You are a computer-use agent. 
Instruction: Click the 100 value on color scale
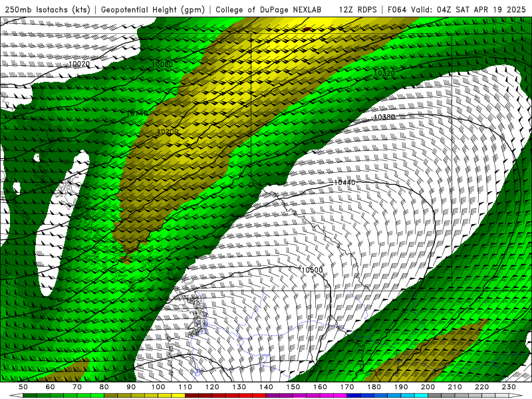[x=158, y=387]
